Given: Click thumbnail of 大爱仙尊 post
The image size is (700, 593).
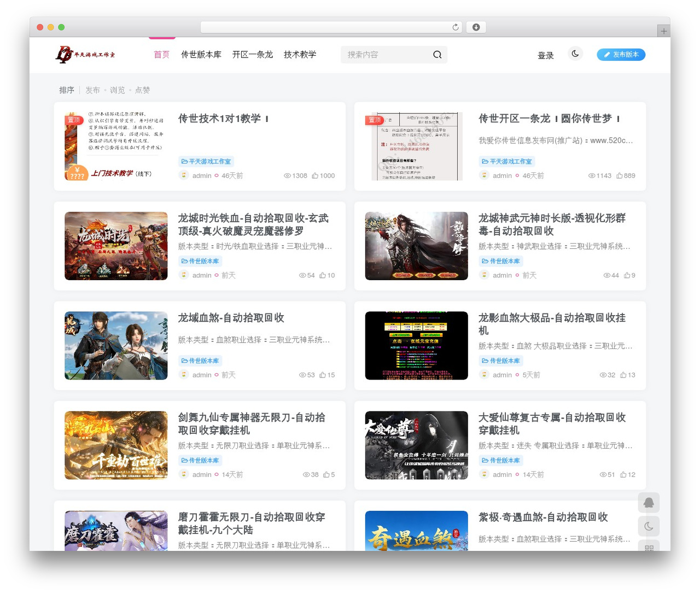Looking at the screenshot, I should [416, 445].
